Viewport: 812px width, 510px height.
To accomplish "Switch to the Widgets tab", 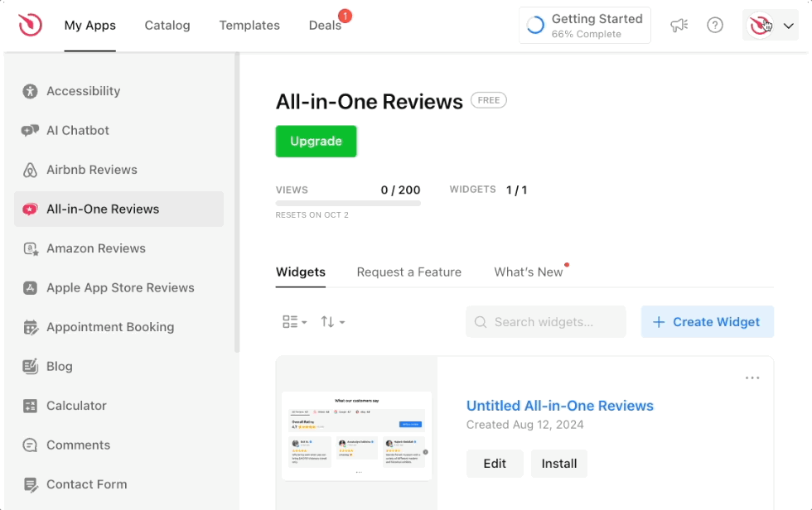I will [x=300, y=272].
